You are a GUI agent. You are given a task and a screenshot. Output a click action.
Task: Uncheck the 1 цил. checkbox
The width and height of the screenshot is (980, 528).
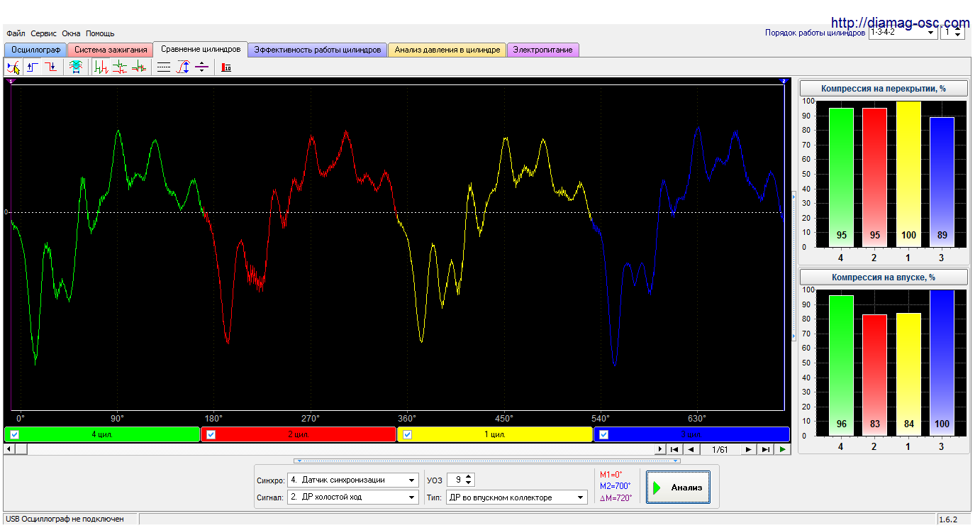coord(407,435)
